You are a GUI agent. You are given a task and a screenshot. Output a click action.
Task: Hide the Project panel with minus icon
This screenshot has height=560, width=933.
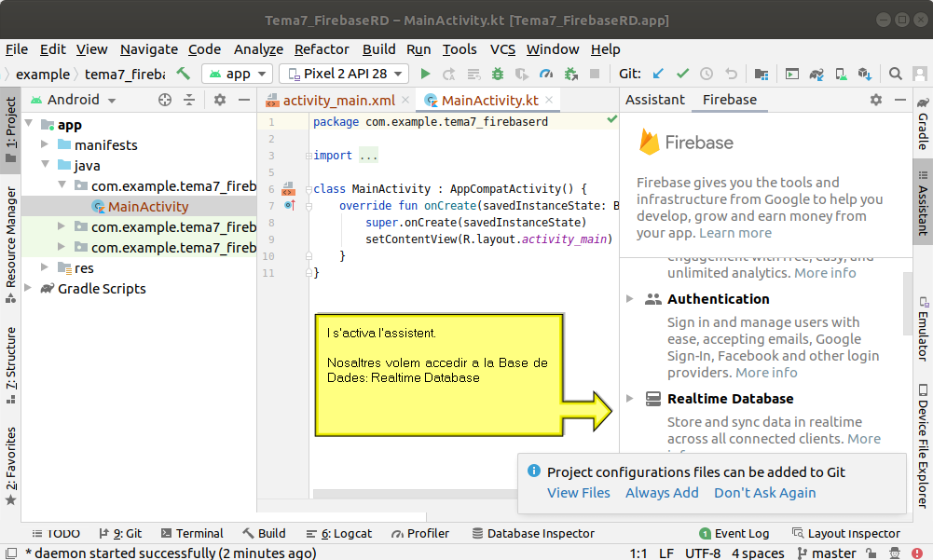244,100
